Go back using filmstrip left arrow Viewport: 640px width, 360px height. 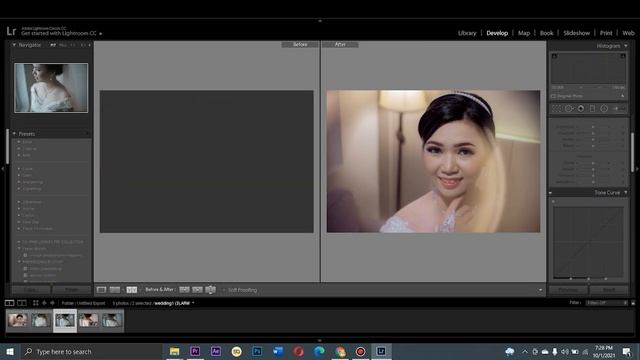coord(44,303)
